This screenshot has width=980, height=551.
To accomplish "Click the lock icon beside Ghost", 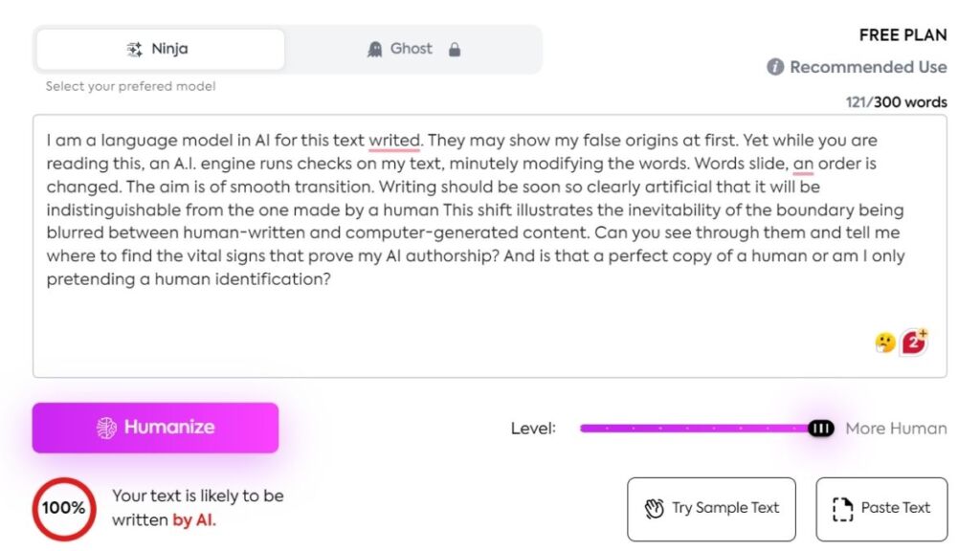I will (x=455, y=49).
